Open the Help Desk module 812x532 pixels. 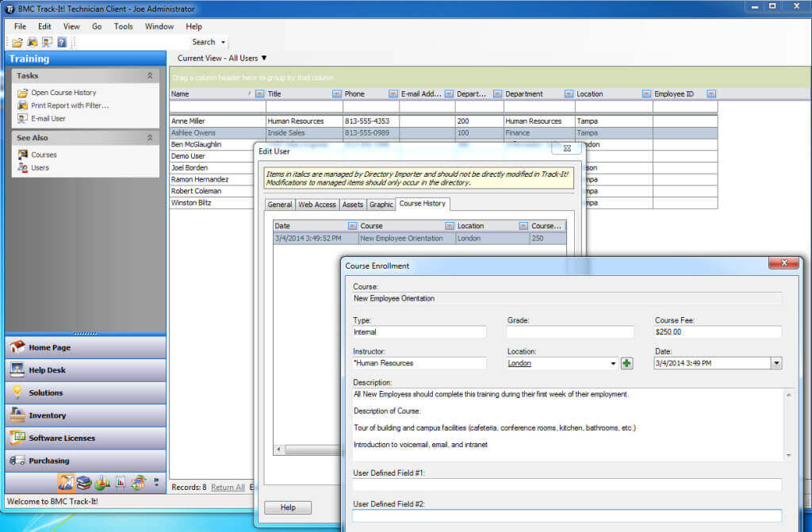pos(48,369)
